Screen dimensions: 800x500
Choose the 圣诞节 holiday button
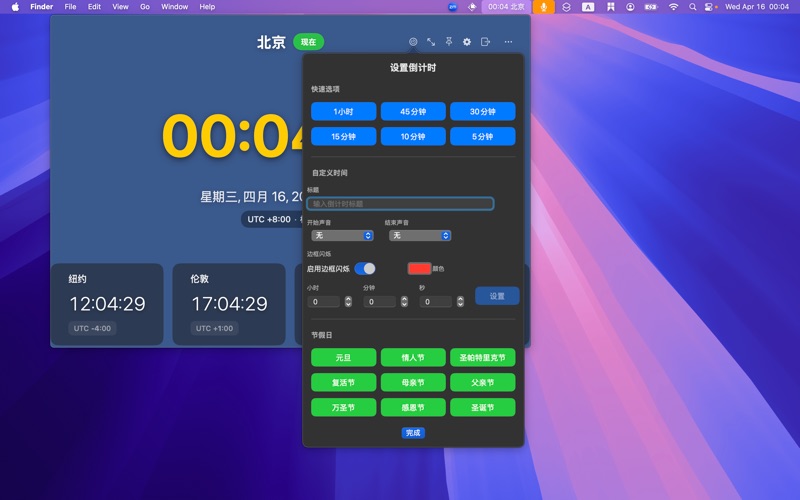point(482,408)
